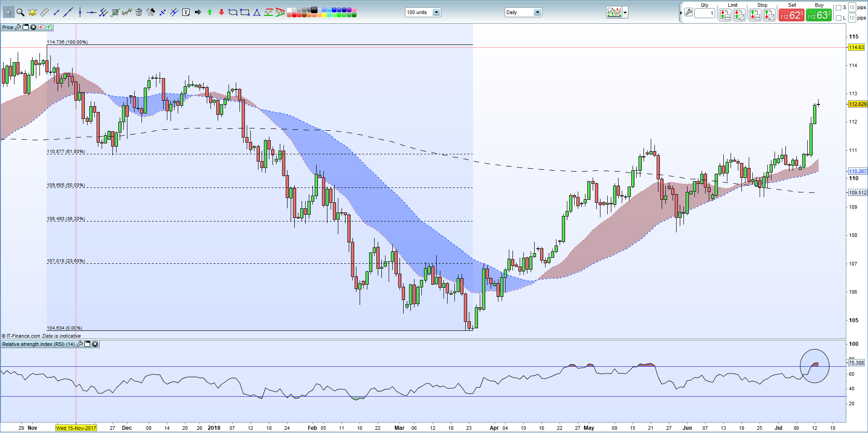Click first Limit order button
Screen dimensions: 868x433
pos(725,15)
